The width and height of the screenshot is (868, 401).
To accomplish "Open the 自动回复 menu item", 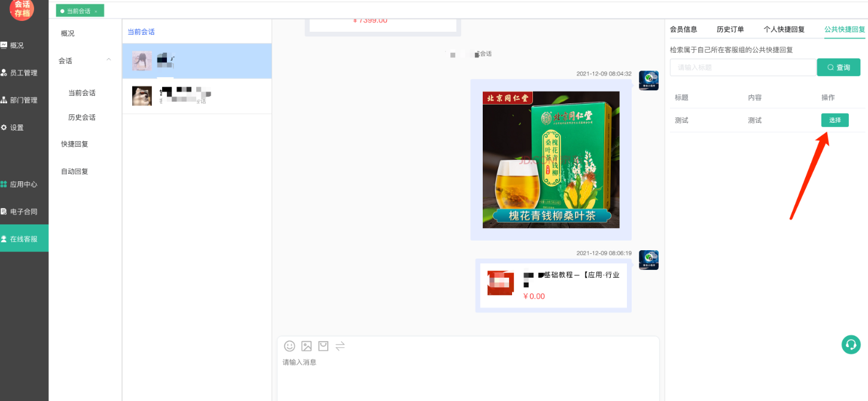I will click(x=75, y=171).
